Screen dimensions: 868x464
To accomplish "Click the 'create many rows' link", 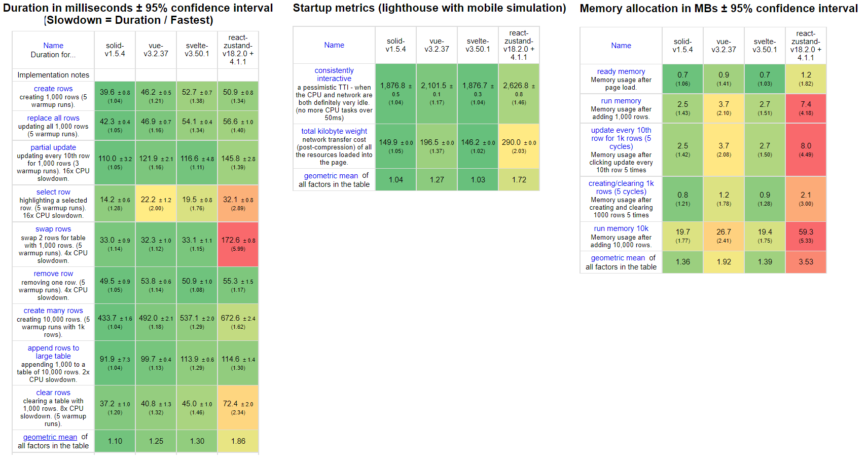I will [x=53, y=311].
